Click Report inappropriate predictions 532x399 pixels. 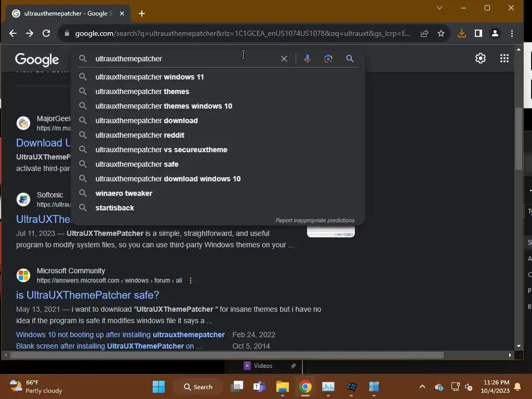[x=315, y=220]
